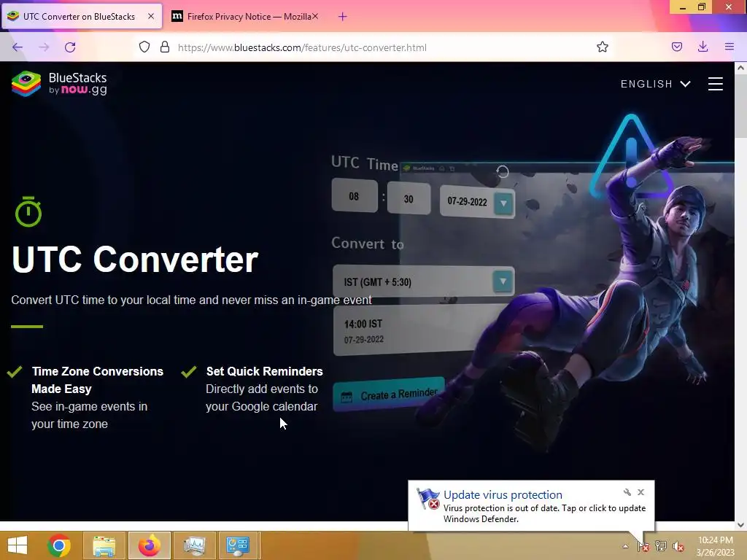Go back to the previous page
Image resolution: width=747 pixels, height=560 pixels.
[18, 47]
